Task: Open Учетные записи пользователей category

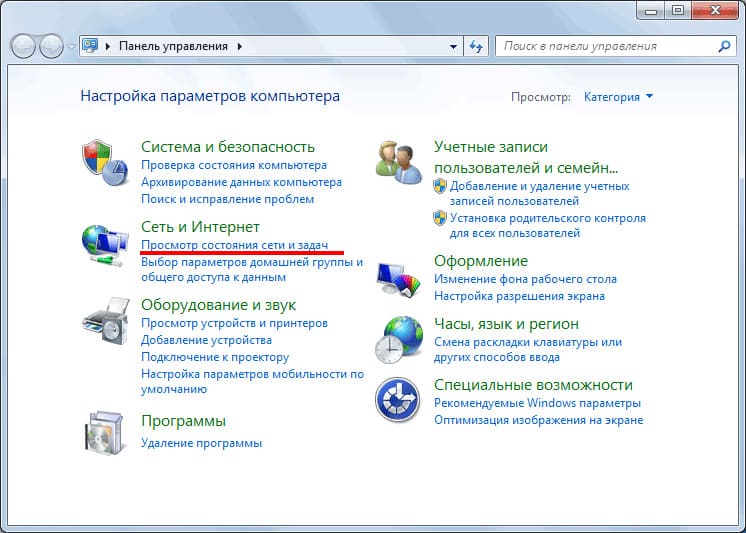Action: 526,157
